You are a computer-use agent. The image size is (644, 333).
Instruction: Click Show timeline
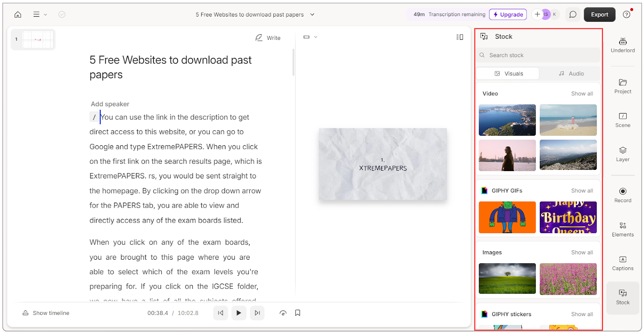pyautogui.click(x=46, y=313)
